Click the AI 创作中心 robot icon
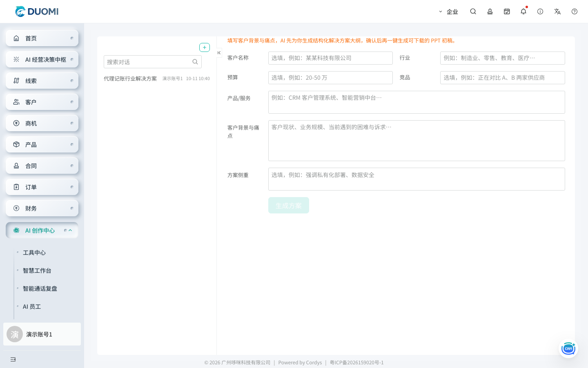Viewport: 588px width, 368px height. [16, 230]
